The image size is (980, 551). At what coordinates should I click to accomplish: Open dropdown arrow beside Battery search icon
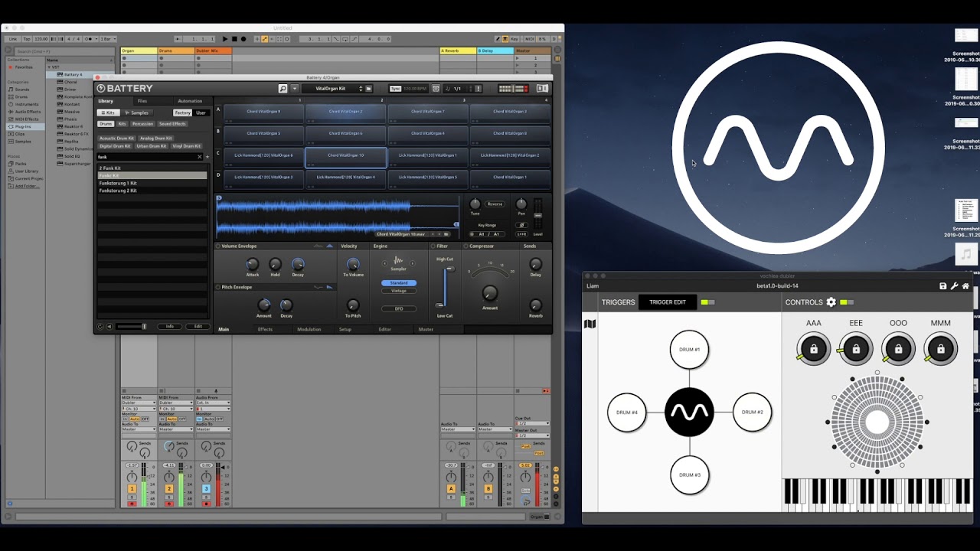[x=295, y=89]
